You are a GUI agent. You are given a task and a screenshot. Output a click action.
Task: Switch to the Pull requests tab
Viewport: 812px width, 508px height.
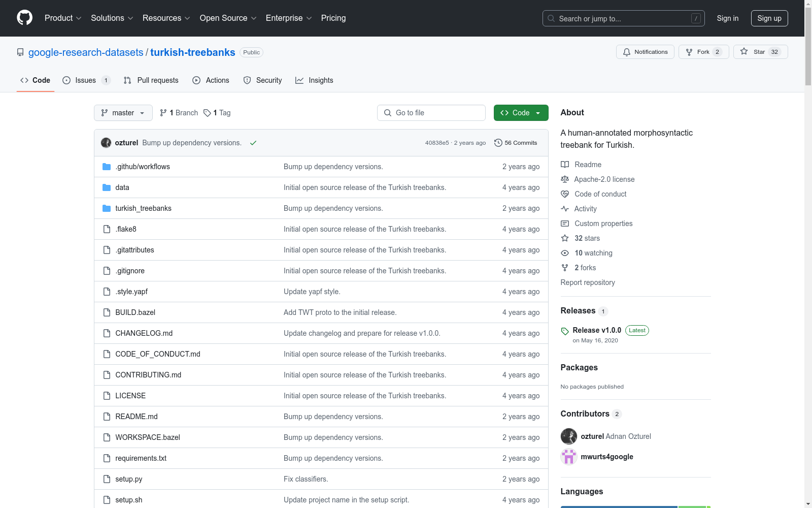tap(151, 80)
